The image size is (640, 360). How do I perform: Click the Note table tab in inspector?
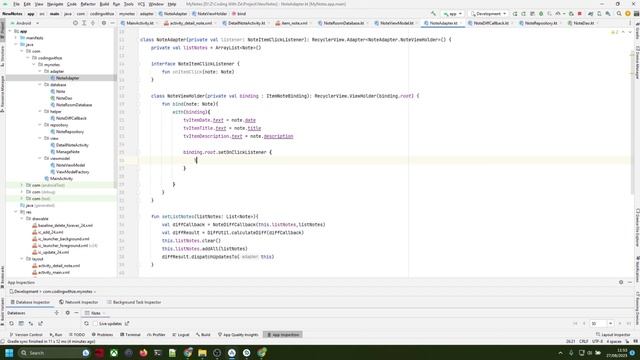tap(95, 313)
